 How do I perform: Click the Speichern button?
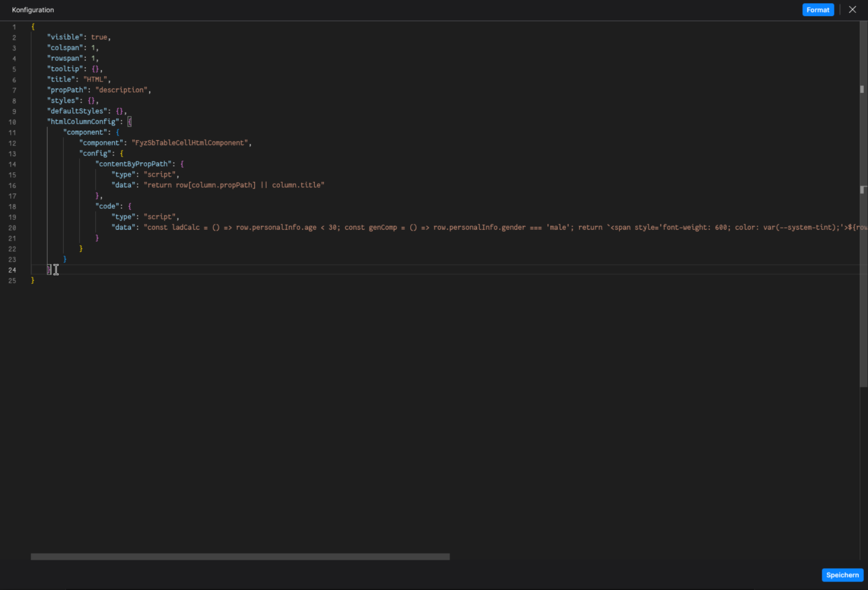[842, 574]
